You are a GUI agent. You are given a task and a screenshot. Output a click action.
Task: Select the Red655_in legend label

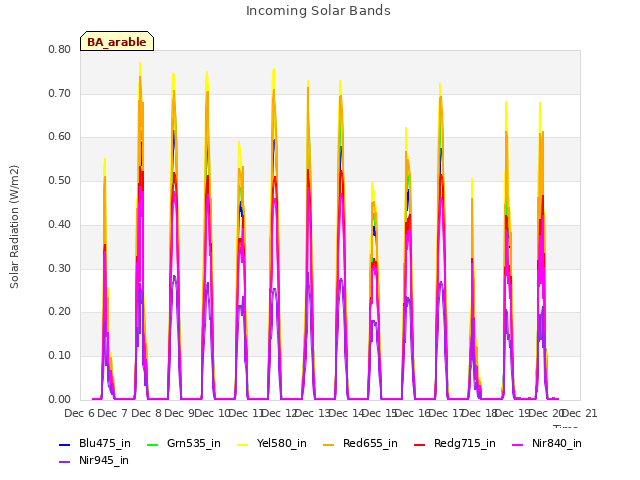click(x=370, y=443)
